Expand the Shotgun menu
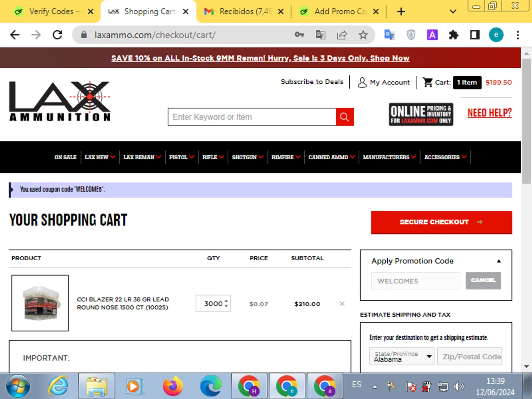The image size is (532, 399). 248,157
